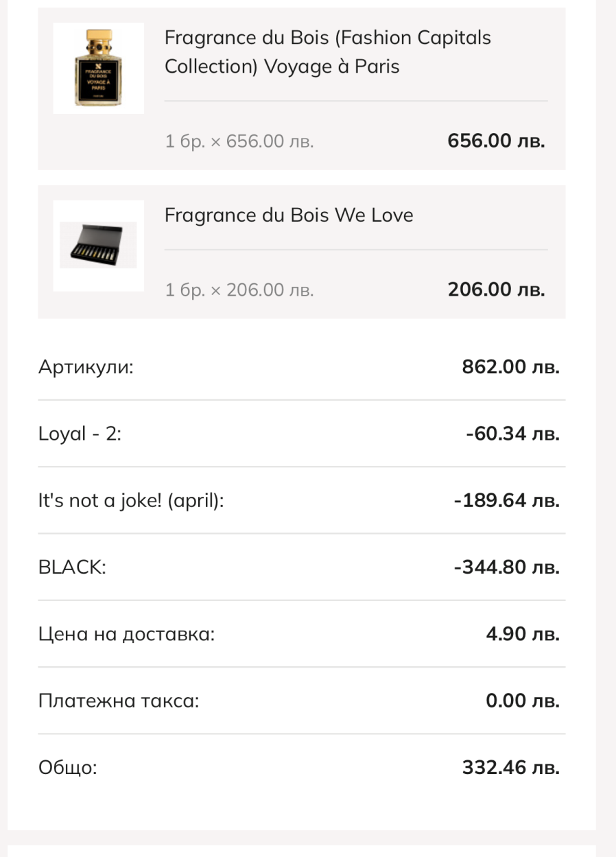
Task: Open the Voyage à Paris product title
Action: click(327, 52)
